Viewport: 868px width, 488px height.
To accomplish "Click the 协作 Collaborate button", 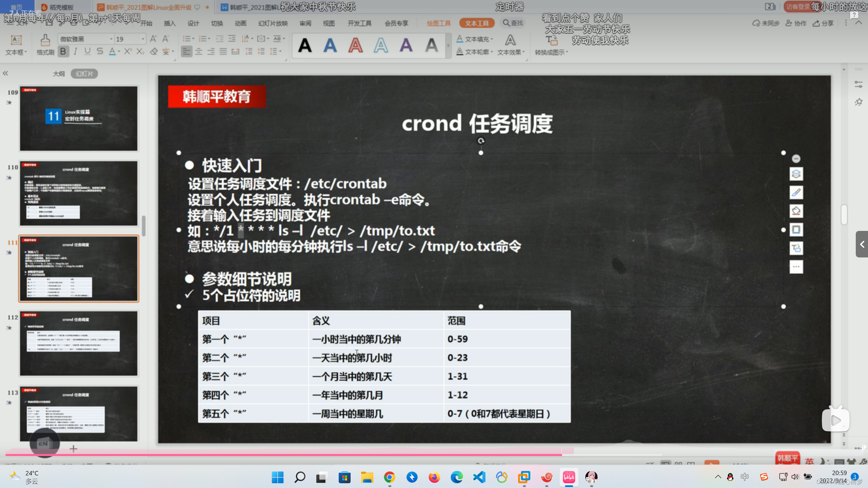I will point(796,23).
